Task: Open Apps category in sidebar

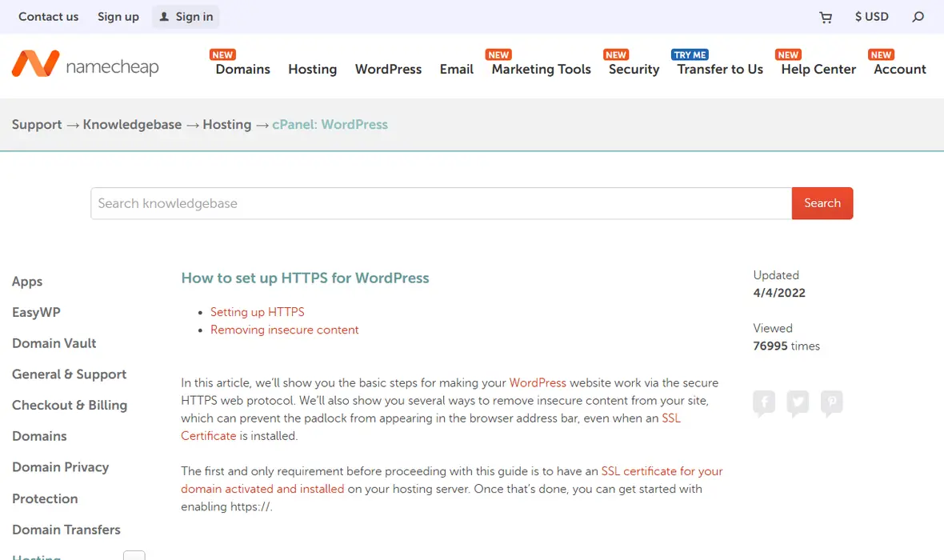Action: coord(27,282)
